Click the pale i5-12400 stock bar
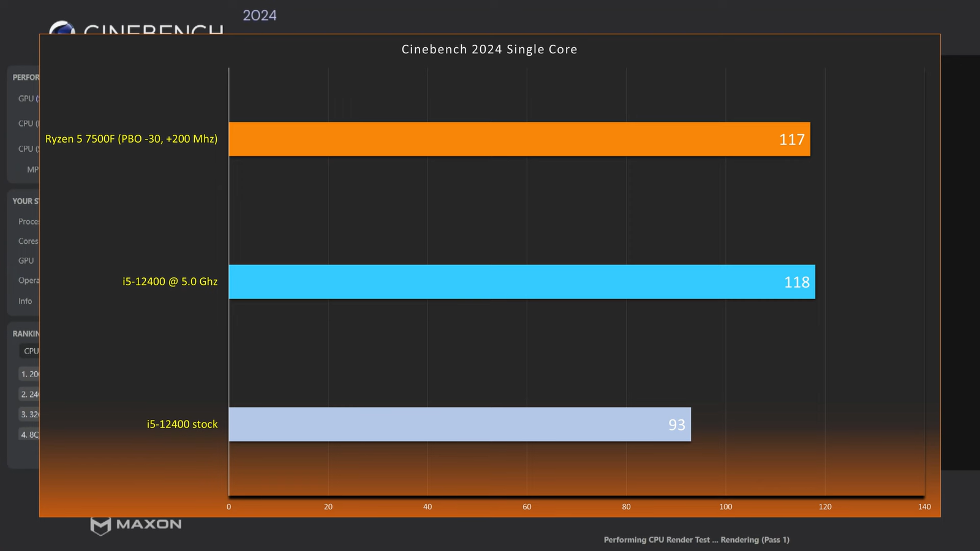The height and width of the screenshot is (551, 980). 459,424
